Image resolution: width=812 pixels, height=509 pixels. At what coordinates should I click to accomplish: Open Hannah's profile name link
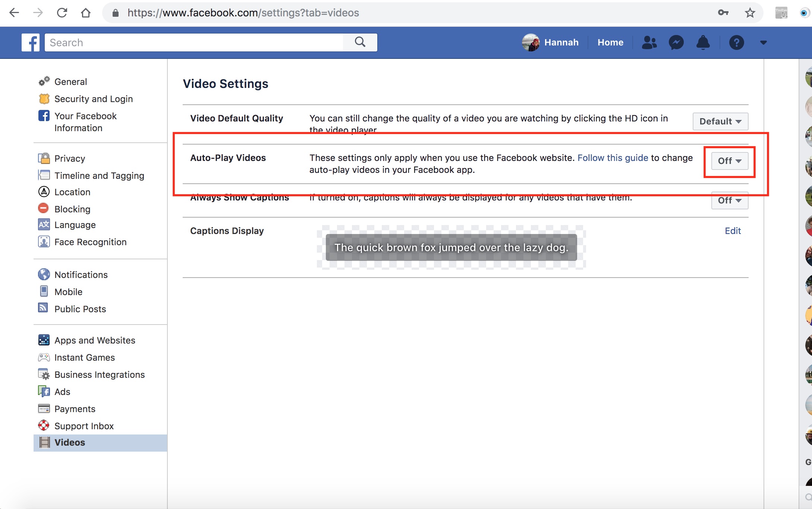click(561, 42)
